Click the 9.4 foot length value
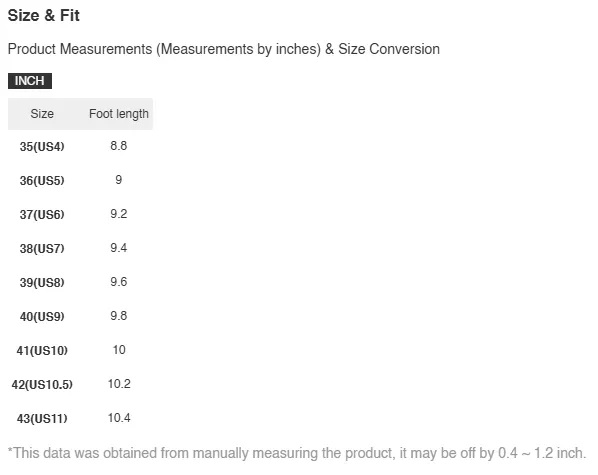The height and width of the screenshot is (475, 598). coord(119,248)
